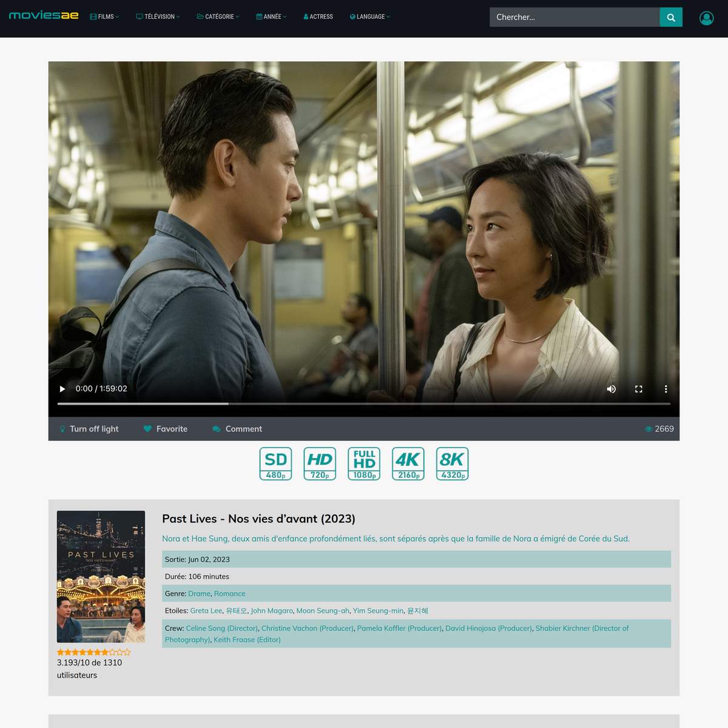
Task: Click the Durée: 106 minutes row
Action: click(x=416, y=576)
